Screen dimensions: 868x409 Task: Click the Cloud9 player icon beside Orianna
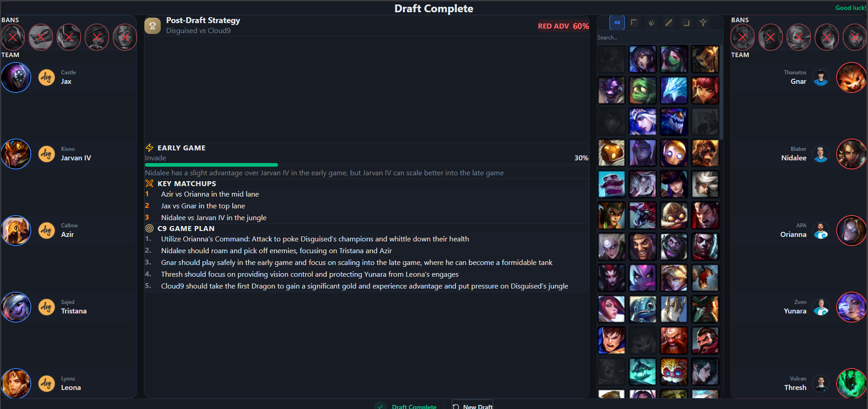click(821, 231)
